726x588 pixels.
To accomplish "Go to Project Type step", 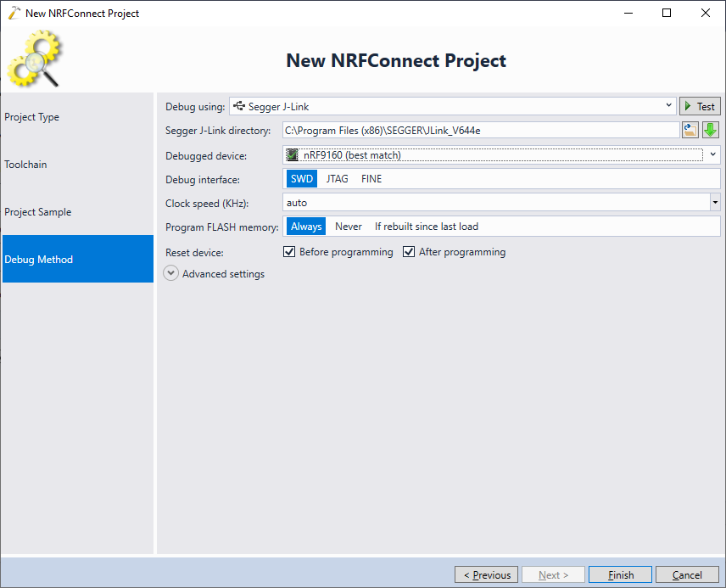I will click(x=78, y=117).
